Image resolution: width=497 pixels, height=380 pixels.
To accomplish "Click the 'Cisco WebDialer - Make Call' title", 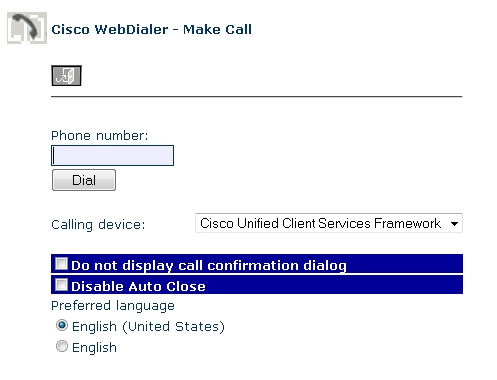I will click(151, 29).
